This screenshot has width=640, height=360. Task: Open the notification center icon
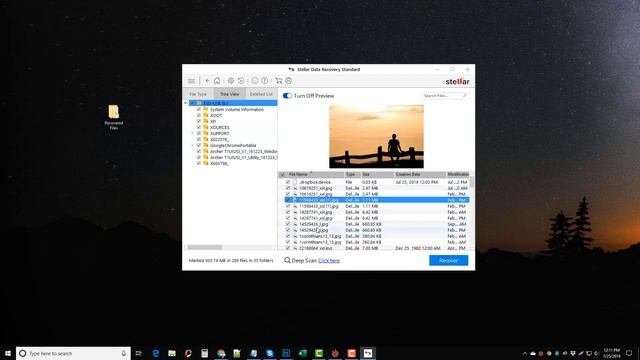[x=629, y=353]
